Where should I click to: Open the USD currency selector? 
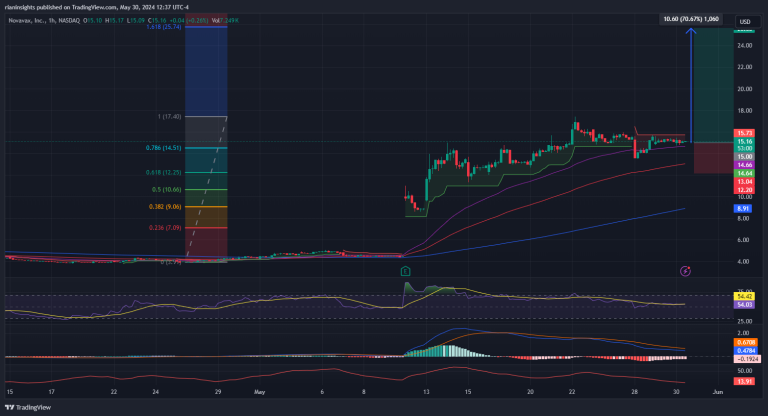click(744, 21)
